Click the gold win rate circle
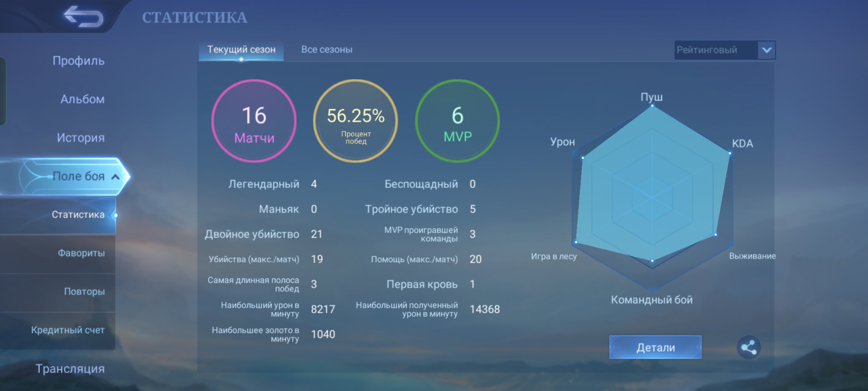The height and width of the screenshot is (391, 868). (x=356, y=121)
